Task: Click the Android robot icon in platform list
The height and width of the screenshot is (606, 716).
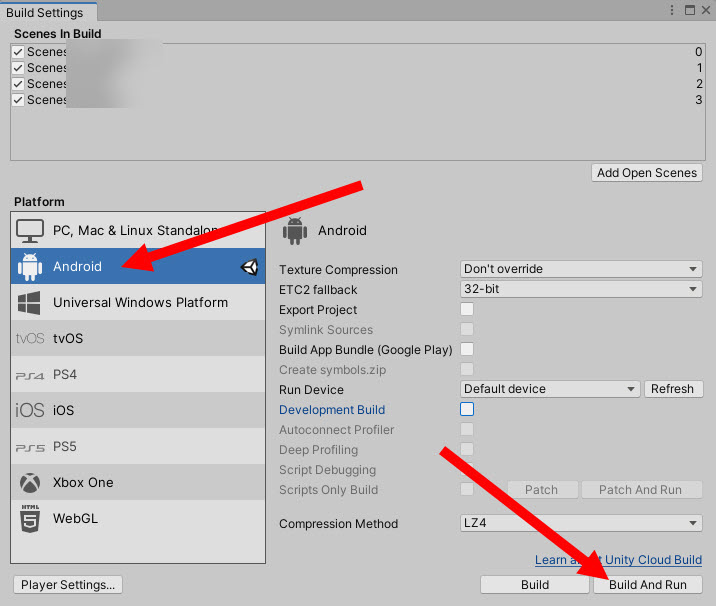Action: click(30, 267)
